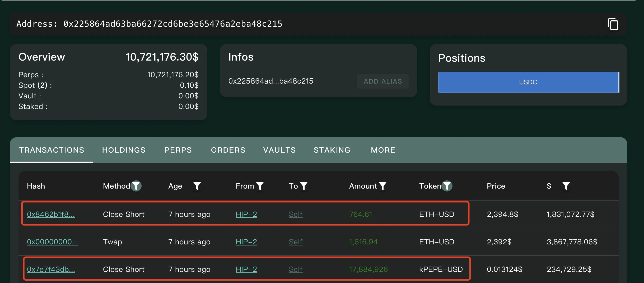Click the Age column filter icon
Screen dimensions: 644x283
(x=197, y=186)
